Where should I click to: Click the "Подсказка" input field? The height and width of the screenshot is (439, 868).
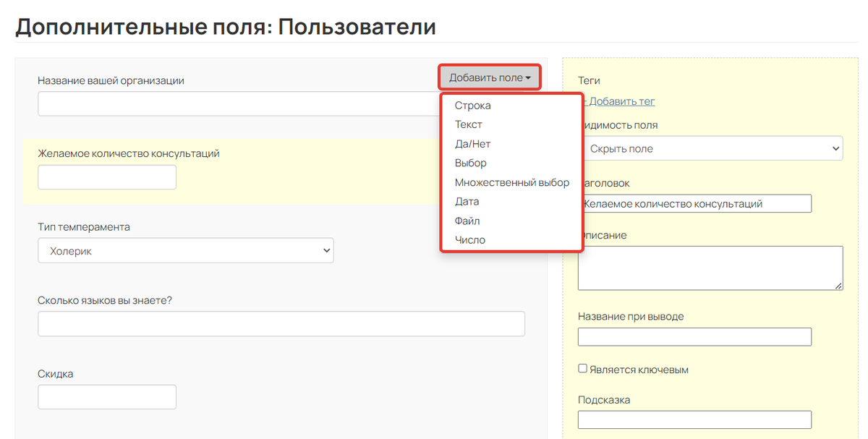pyautogui.click(x=694, y=419)
